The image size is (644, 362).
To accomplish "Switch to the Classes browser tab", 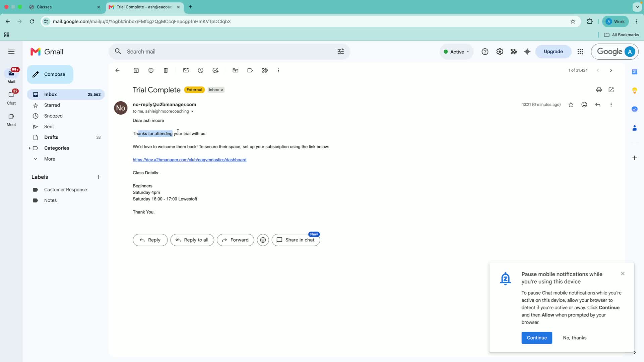I will 64,7.
